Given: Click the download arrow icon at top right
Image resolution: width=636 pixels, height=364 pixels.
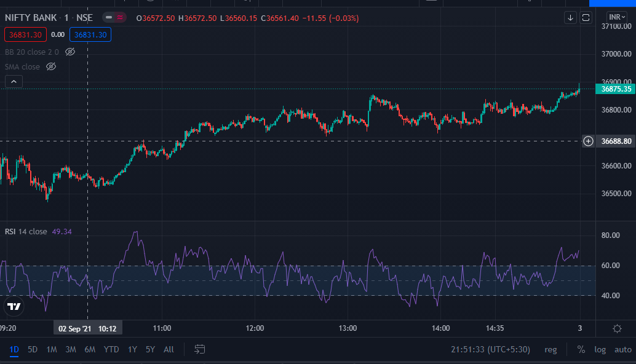Looking at the screenshot, I should click(570, 17).
